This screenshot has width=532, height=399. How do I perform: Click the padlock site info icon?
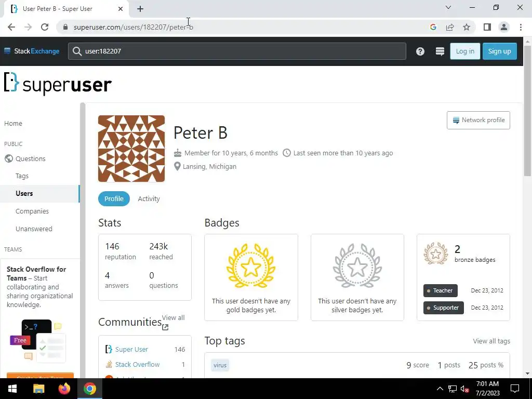[x=65, y=27]
